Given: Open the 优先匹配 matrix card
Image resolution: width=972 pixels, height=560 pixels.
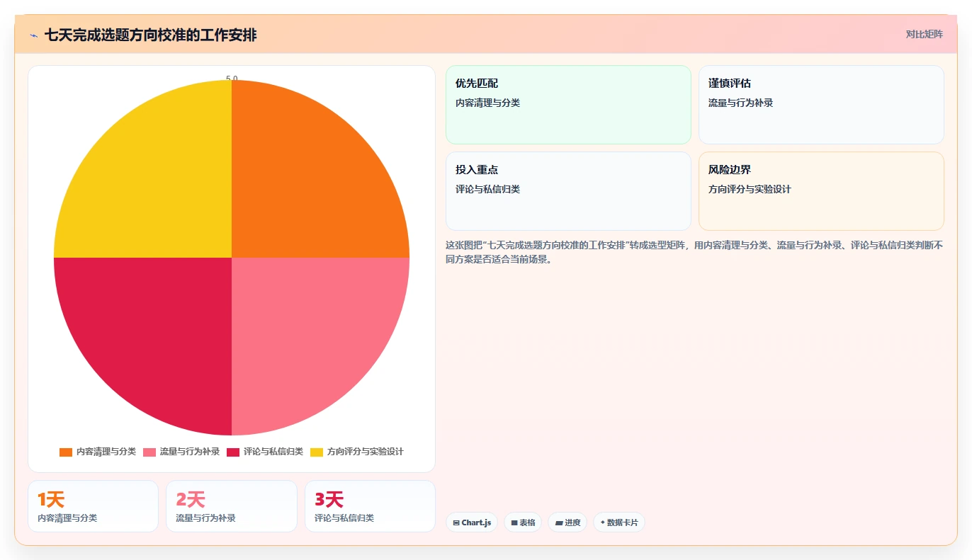Looking at the screenshot, I should click(x=568, y=105).
